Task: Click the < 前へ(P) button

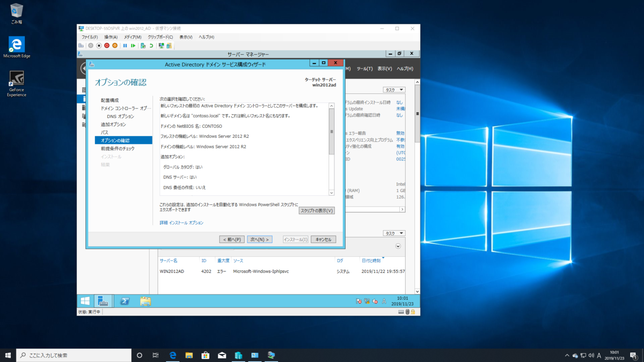Action: [x=232, y=240]
